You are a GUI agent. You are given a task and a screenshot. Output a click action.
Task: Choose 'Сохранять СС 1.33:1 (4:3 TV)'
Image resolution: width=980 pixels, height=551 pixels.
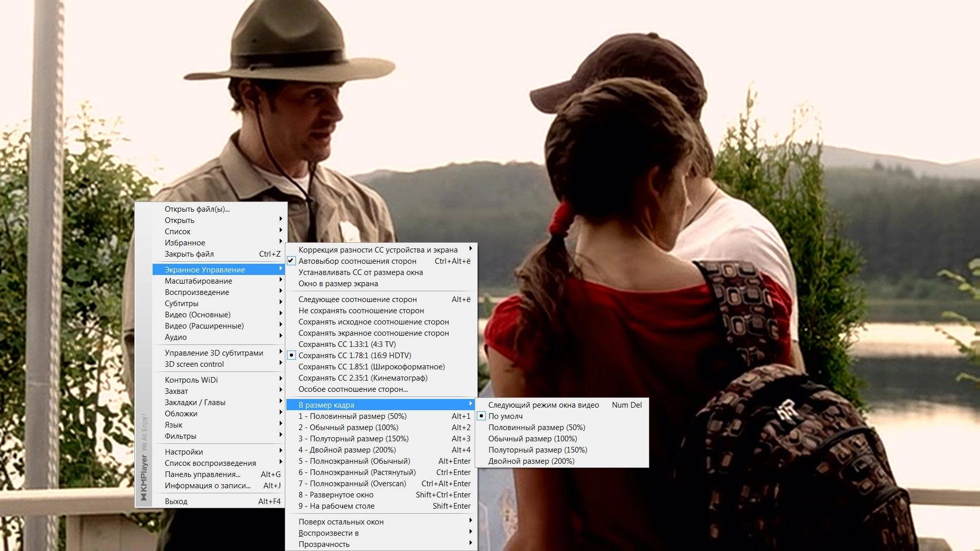click(x=381, y=344)
